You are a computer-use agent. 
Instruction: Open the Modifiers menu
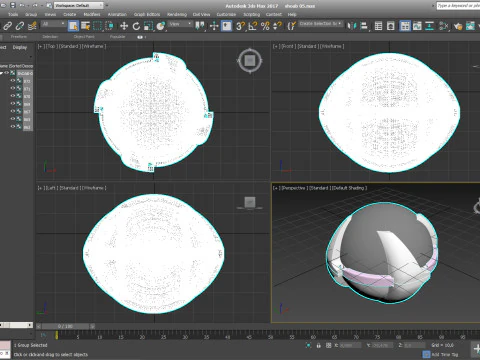[x=92, y=14]
